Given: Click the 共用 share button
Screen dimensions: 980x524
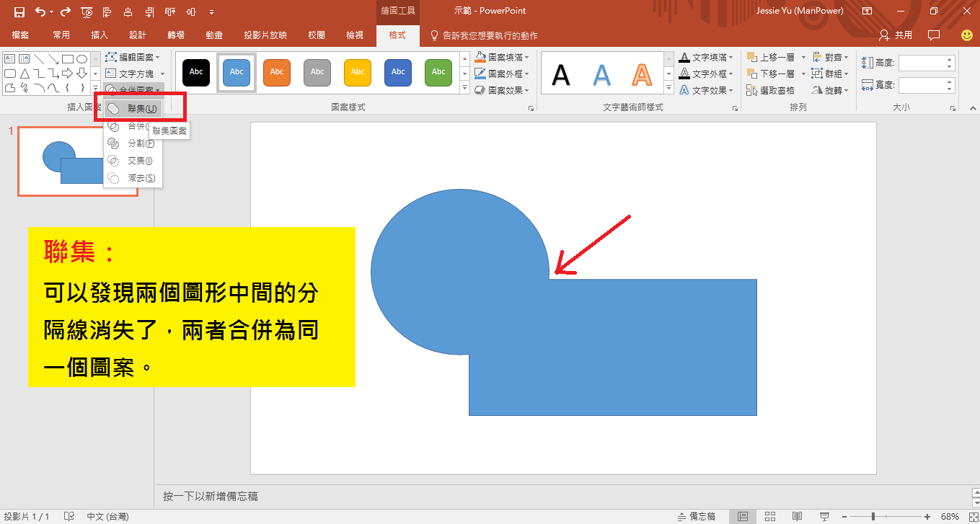Looking at the screenshot, I should pyautogui.click(x=896, y=35).
